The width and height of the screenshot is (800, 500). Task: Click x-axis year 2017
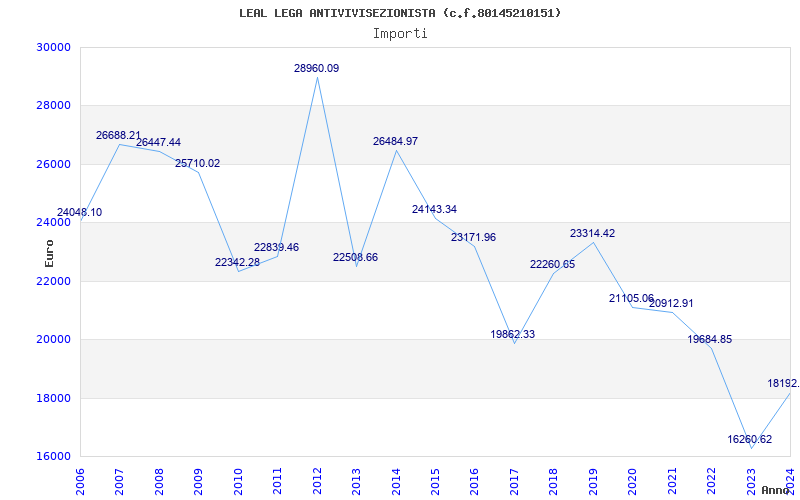point(514,481)
